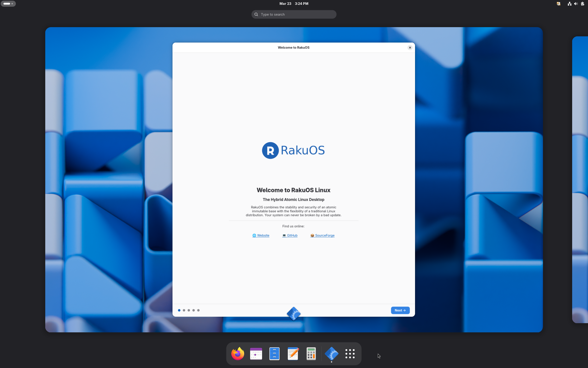This screenshot has height=368, width=588.
Task: Click the heading Welcome to RakuOS Linux
Action: tap(293, 190)
